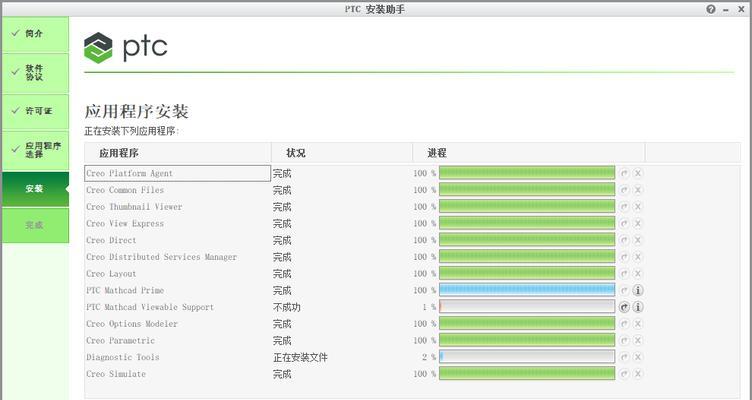Minimize the PTC 安装助手 window

tap(726, 9)
